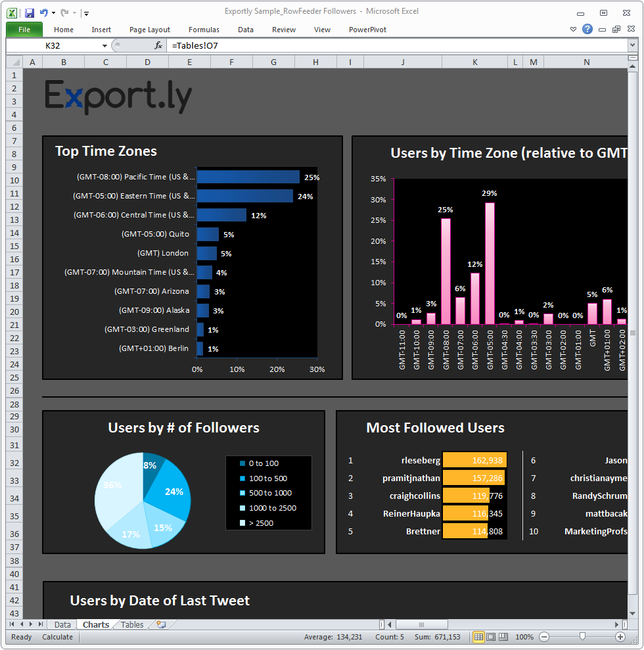Click the Zoom Out minus button

point(544,637)
